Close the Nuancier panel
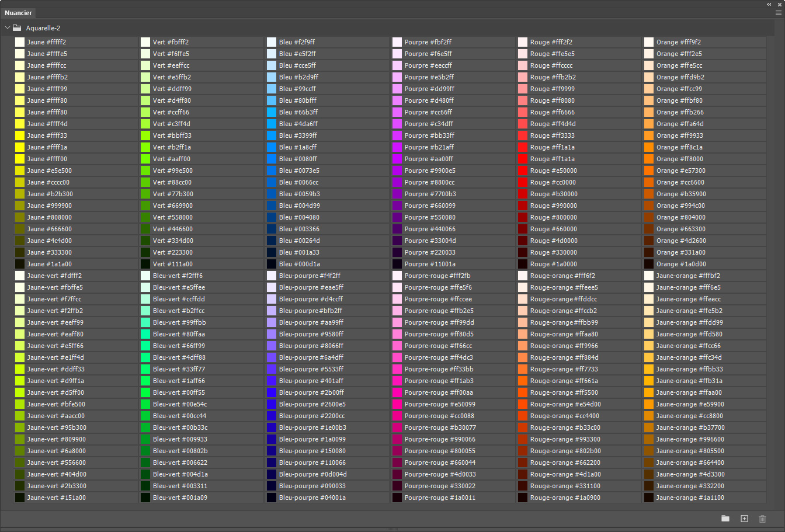 [x=779, y=4]
